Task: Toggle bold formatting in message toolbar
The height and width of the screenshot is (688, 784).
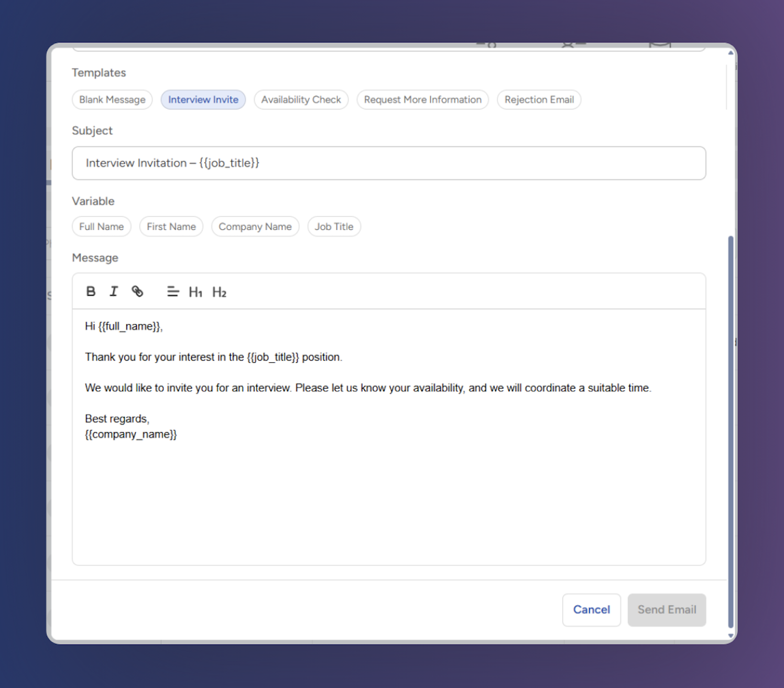Action: point(91,292)
